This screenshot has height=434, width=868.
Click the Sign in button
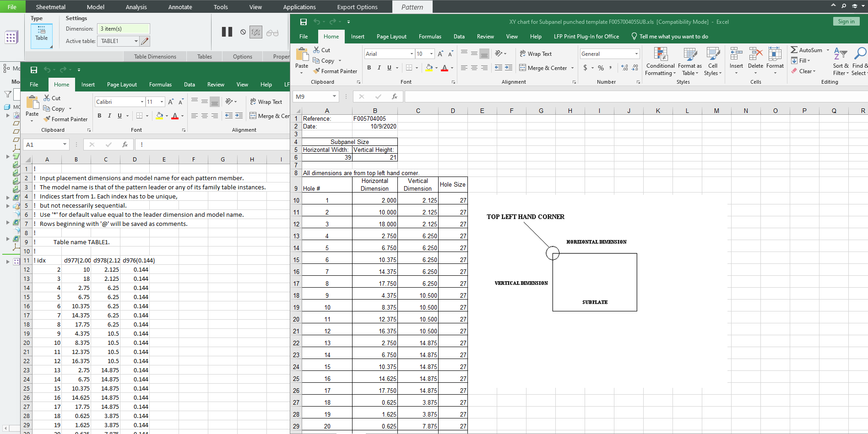pyautogui.click(x=846, y=21)
